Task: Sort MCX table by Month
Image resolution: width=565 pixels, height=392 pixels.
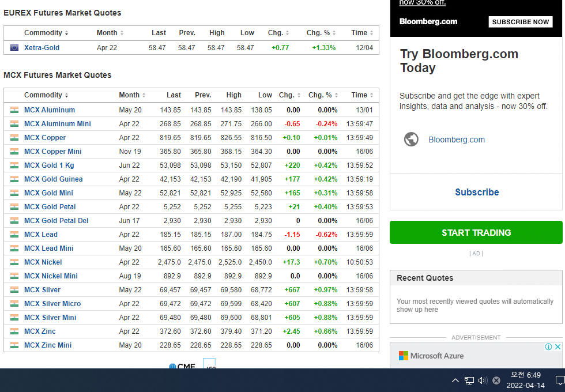Action: coord(132,95)
